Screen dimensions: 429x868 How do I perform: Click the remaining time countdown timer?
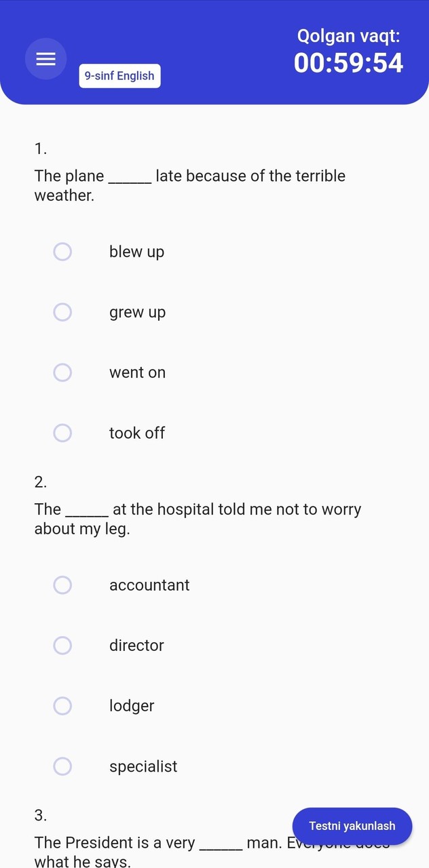click(x=348, y=63)
